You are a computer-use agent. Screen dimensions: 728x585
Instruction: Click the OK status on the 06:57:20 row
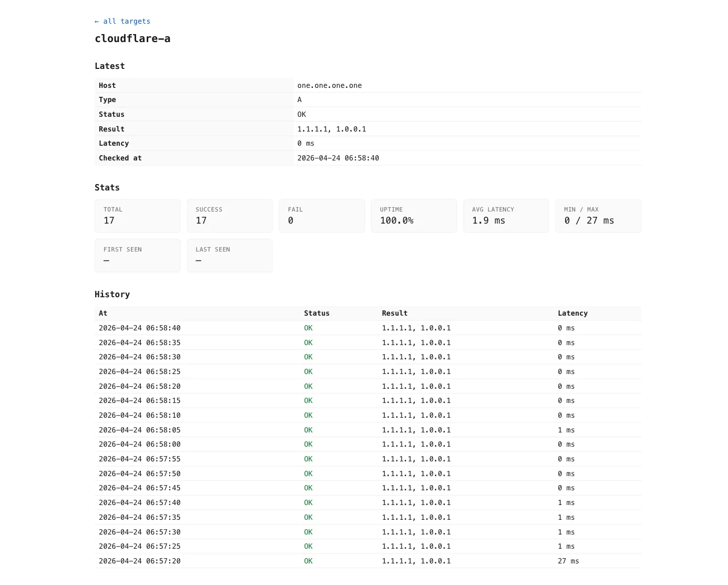click(x=308, y=561)
